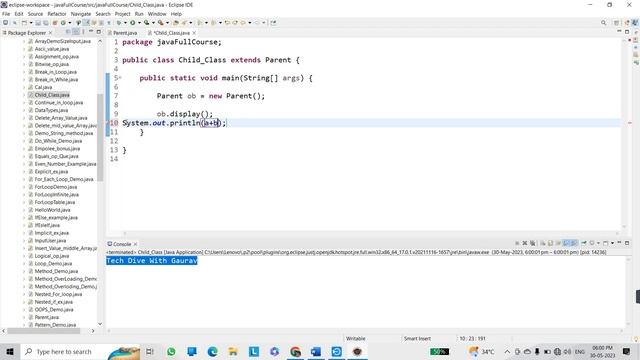Image resolution: width=640 pixels, height=360 pixels.
Task: Maximize the Console view
Action: [x=627, y=243]
